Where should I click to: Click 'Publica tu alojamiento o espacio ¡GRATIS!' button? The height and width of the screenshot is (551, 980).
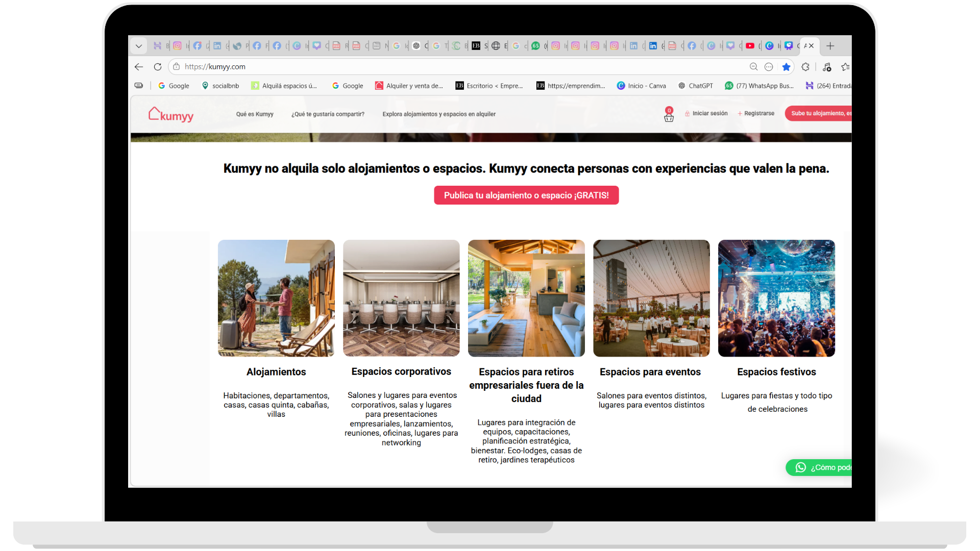pos(526,195)
